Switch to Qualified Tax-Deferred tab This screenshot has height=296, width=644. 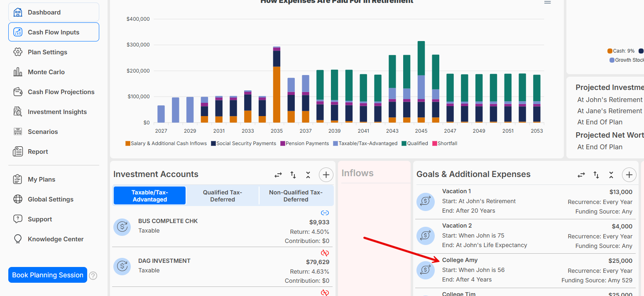pyautogui.click(x=223, y=196)
